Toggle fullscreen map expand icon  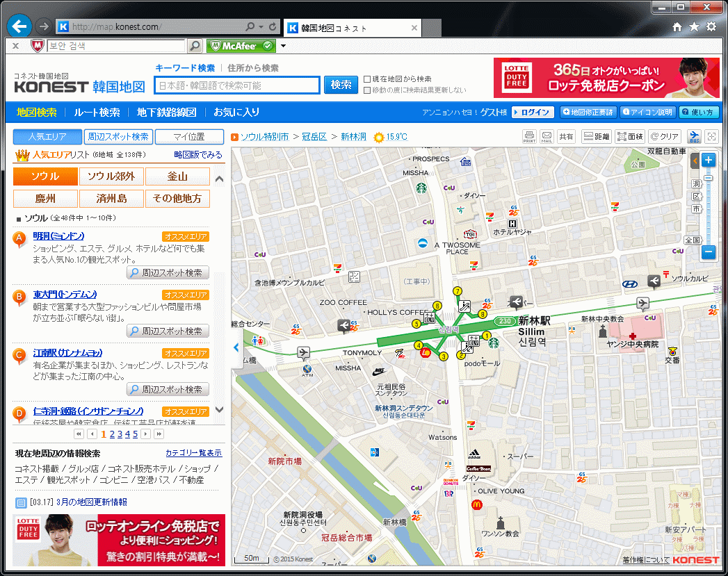click(711, 137)
